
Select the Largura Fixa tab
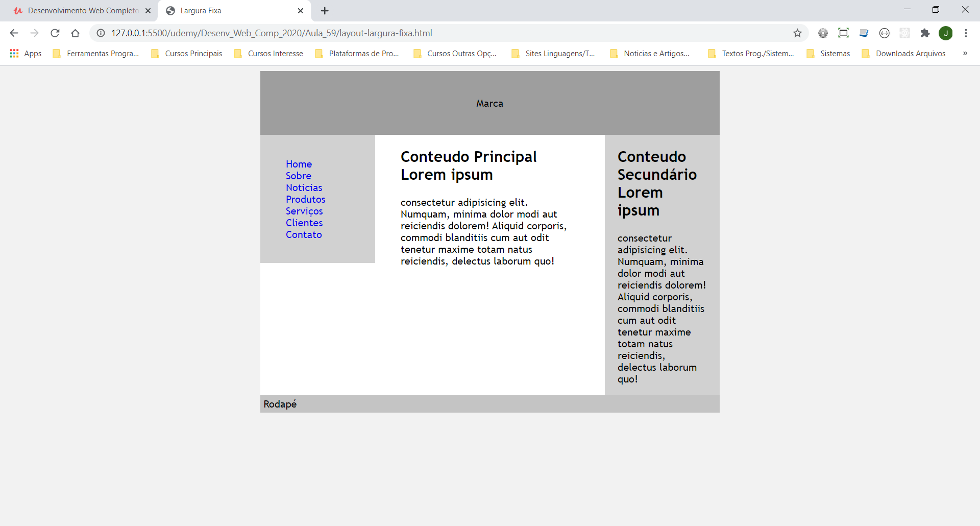(x=235, y=11)
